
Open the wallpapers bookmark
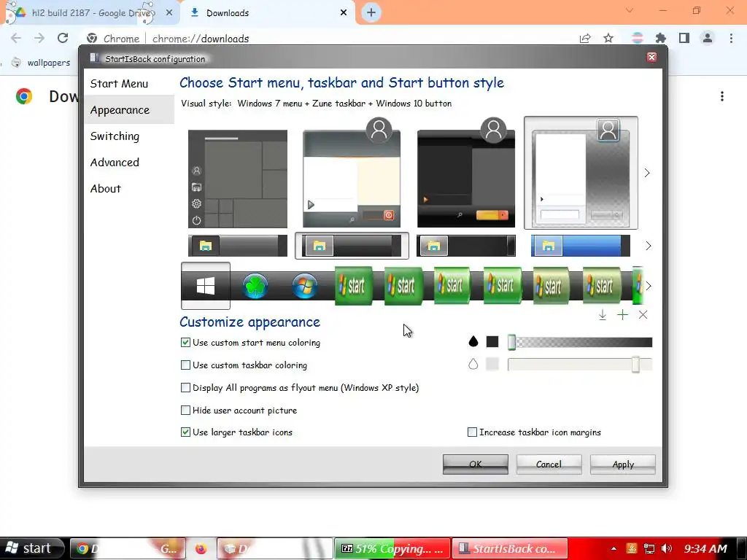coord(41,63)
